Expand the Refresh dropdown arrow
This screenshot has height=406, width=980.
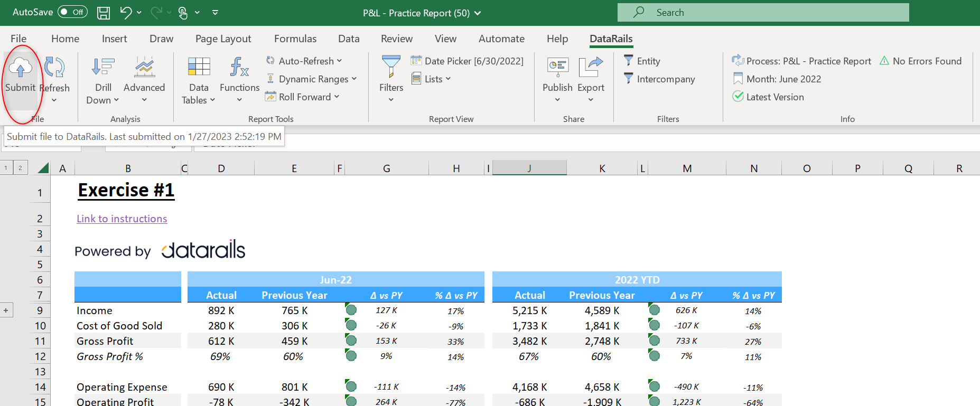pyautogui.click(x=54, y=100)
